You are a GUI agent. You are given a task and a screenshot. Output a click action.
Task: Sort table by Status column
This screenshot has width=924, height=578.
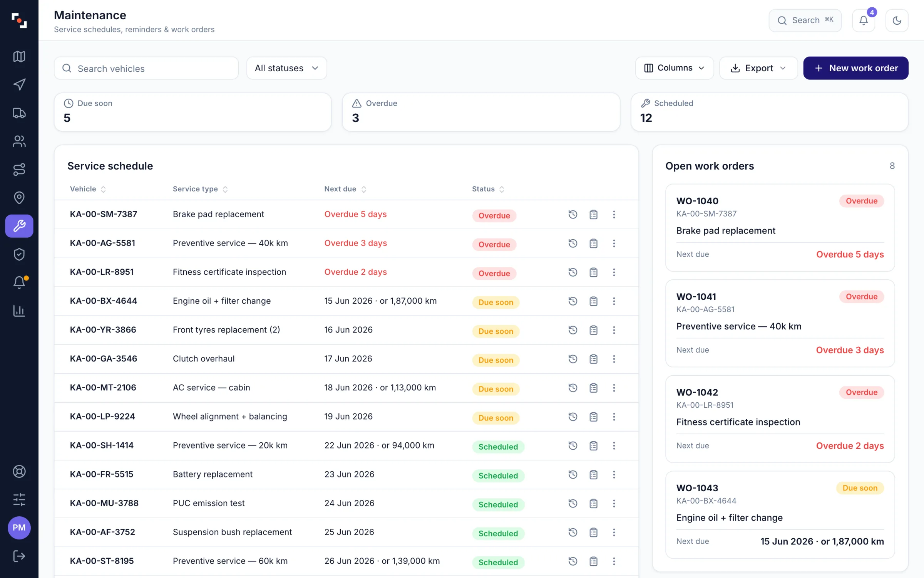(x=488, y=189)
